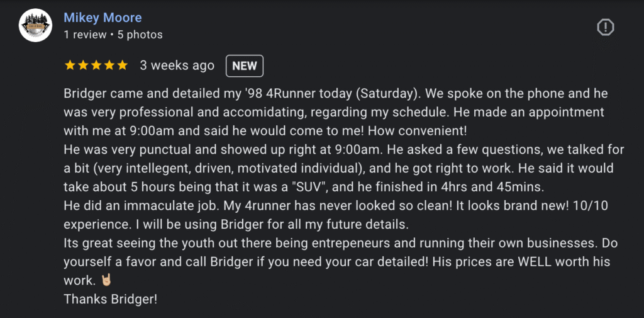Click the line starting "Bridger came and detailed"
The height and width of the screenshot is (318, 644).
tap(336, 93)
